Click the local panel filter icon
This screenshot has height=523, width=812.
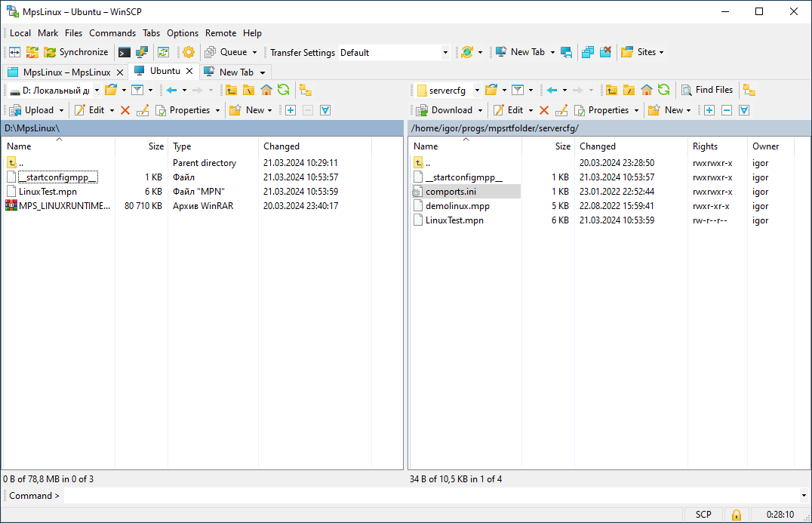(x=137, y=91)
